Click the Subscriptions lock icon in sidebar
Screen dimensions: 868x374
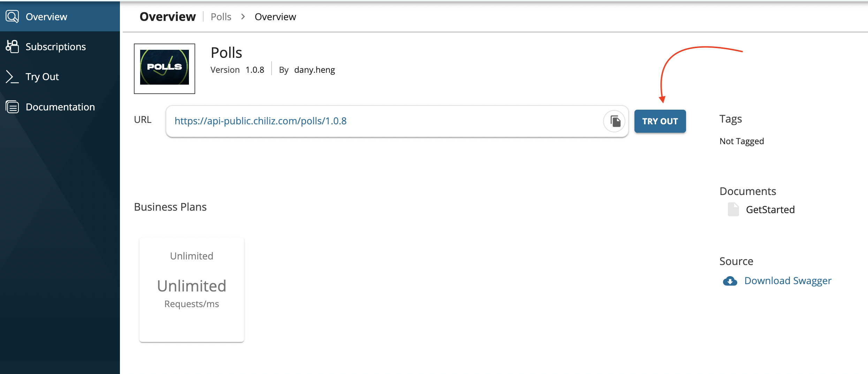click(x=12, y=46)
